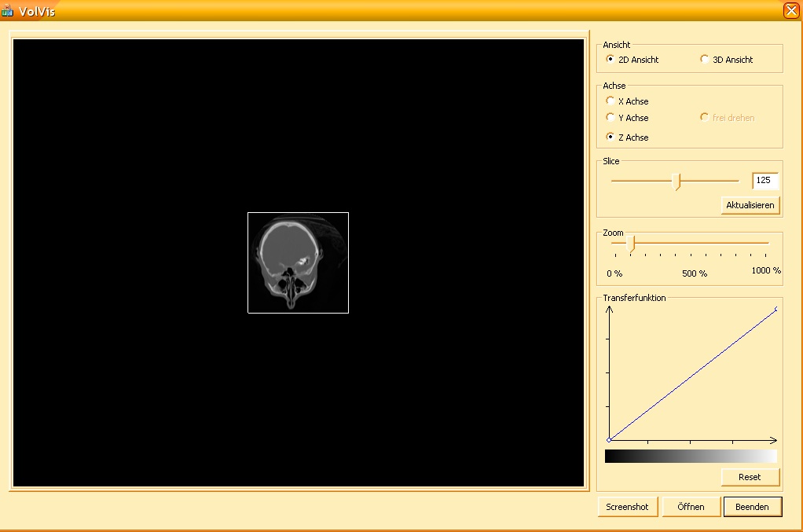
Task: Open a file with the Öffnen button
Action: (691, 507)
